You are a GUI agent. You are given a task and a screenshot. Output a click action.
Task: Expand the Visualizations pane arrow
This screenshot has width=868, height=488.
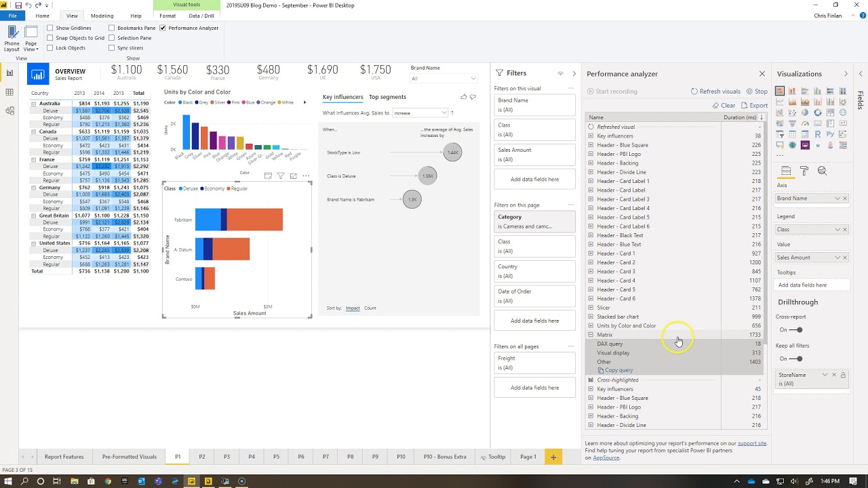coord(846,74)
